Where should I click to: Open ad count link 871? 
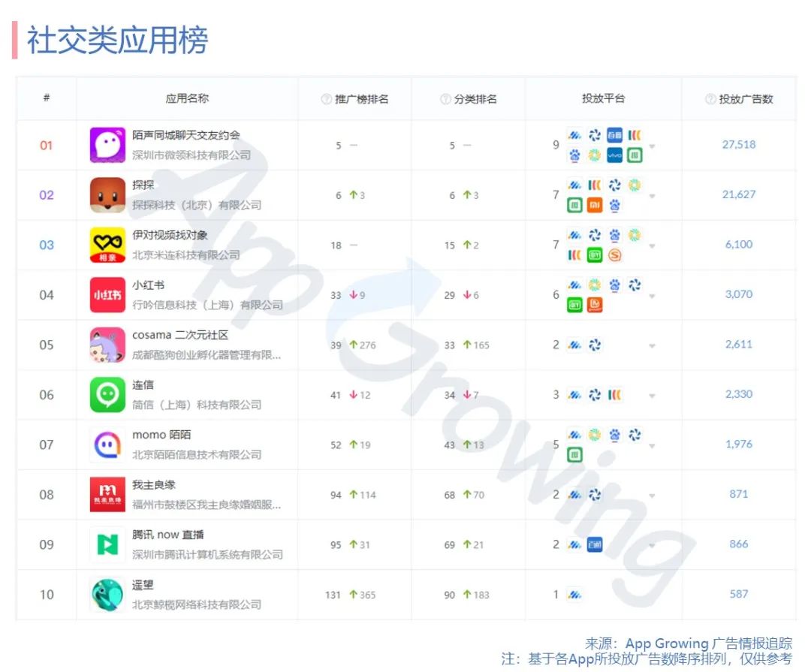[739, 494]
